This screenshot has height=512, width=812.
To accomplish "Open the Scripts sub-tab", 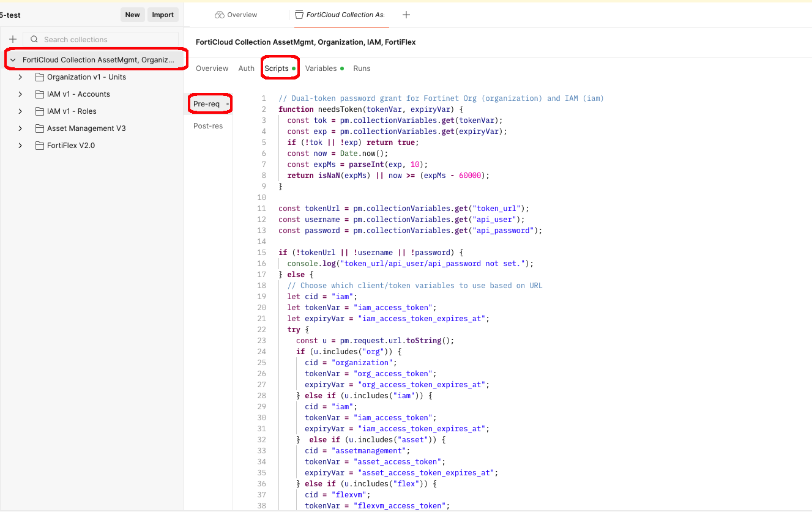I will [280, 69].
